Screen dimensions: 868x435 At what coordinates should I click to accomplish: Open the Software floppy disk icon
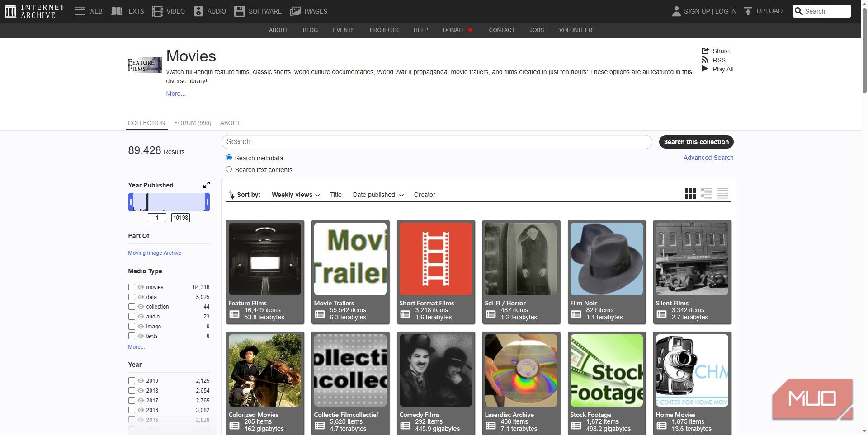pos(240,11)
